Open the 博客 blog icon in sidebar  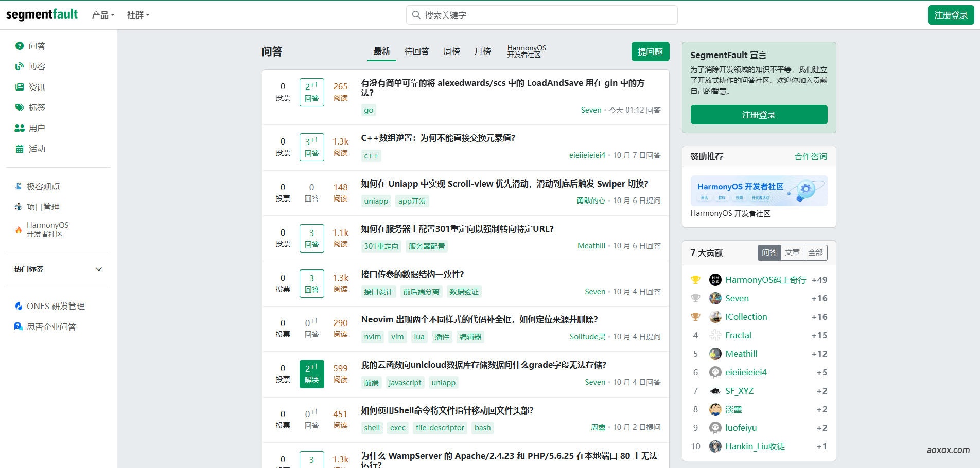point(20,66)
